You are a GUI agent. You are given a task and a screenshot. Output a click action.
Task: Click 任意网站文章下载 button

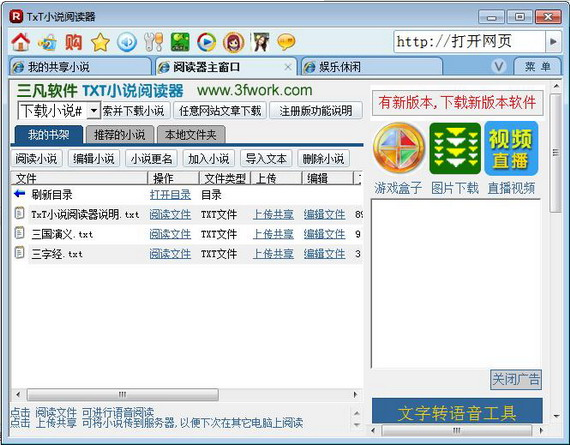(220, 111)
